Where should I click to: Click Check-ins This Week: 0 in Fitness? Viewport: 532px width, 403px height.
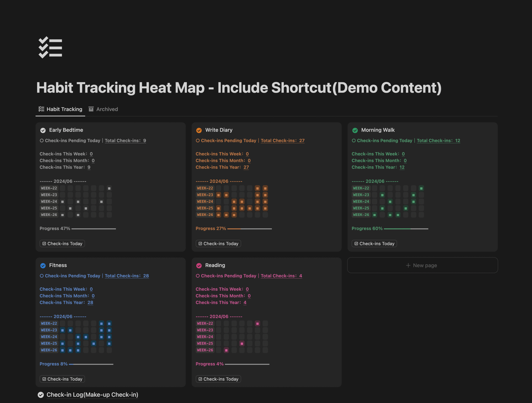click(x=66, y=289)
